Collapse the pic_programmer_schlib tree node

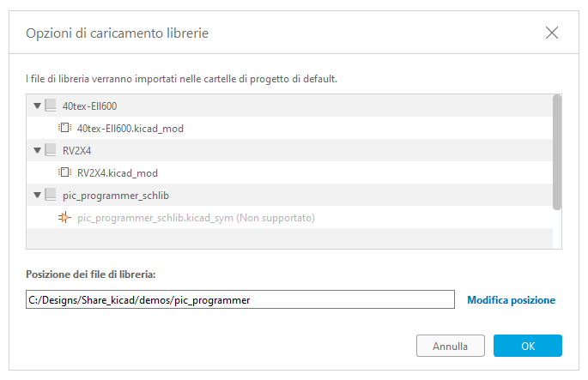click(37, 196)
